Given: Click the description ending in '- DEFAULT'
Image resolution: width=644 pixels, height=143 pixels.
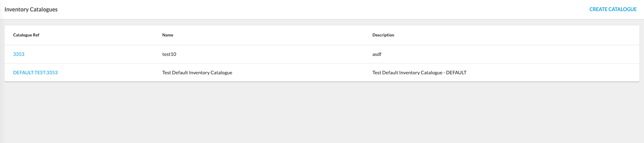Looking at the screenshot, I should pos(419,73).
